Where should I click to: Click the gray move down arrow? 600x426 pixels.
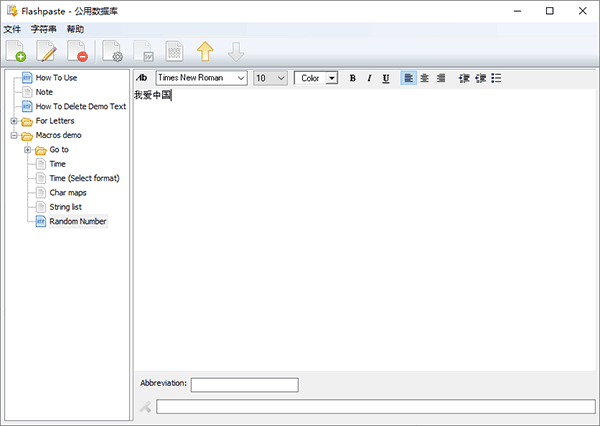tap(236, 51)
